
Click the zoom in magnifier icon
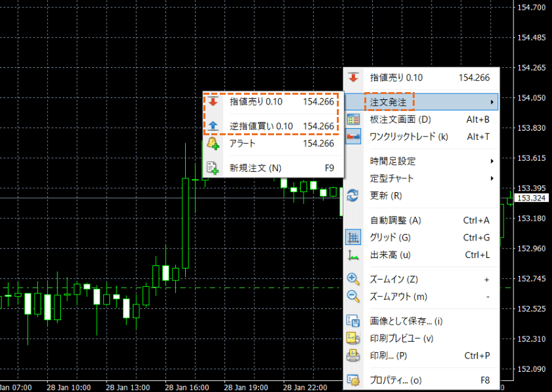pos(353,279)
